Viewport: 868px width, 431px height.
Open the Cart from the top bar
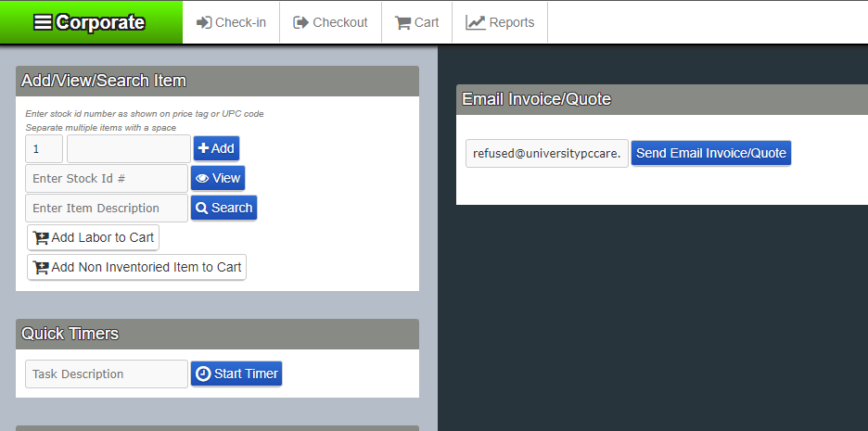tap(416, 22)
